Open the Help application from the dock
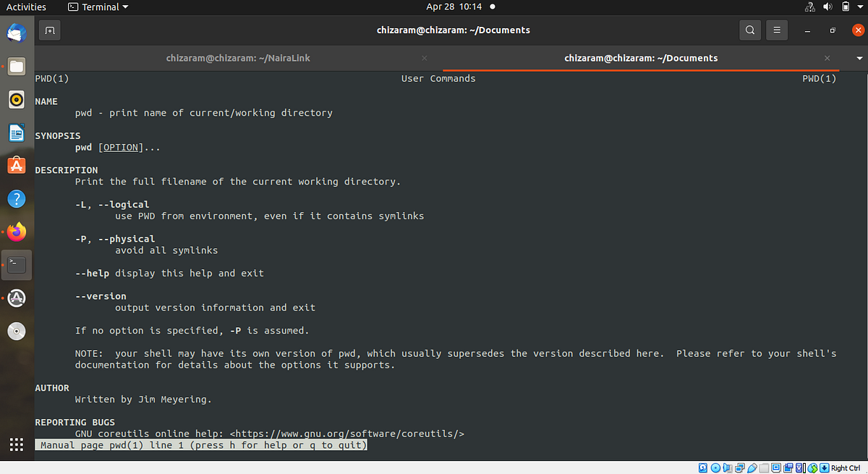Viewport: 868px width, 474px height. pyautogui.click(x=17, y=198)
